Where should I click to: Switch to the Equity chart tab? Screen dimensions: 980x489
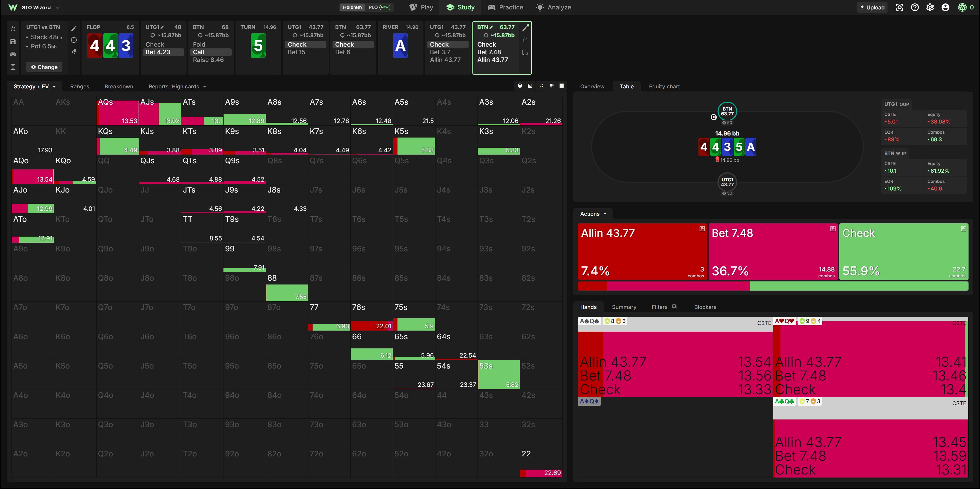(x=664, y=86)
